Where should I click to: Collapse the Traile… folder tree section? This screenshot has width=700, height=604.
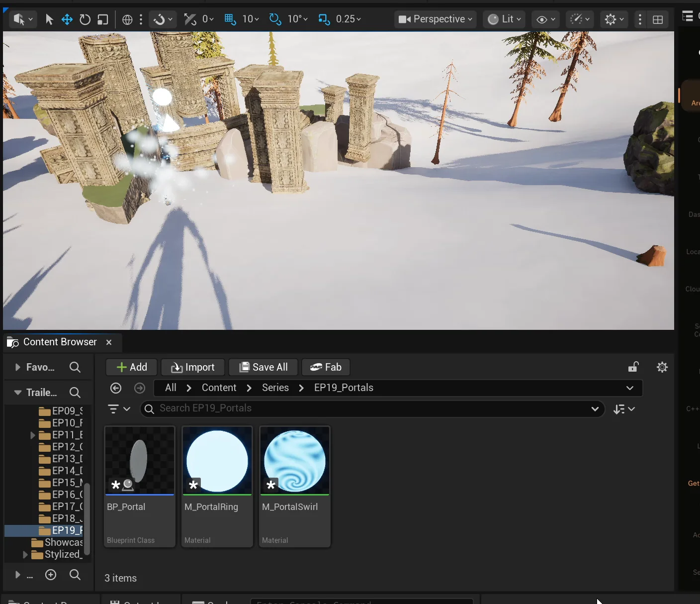(x=18, y=393)
